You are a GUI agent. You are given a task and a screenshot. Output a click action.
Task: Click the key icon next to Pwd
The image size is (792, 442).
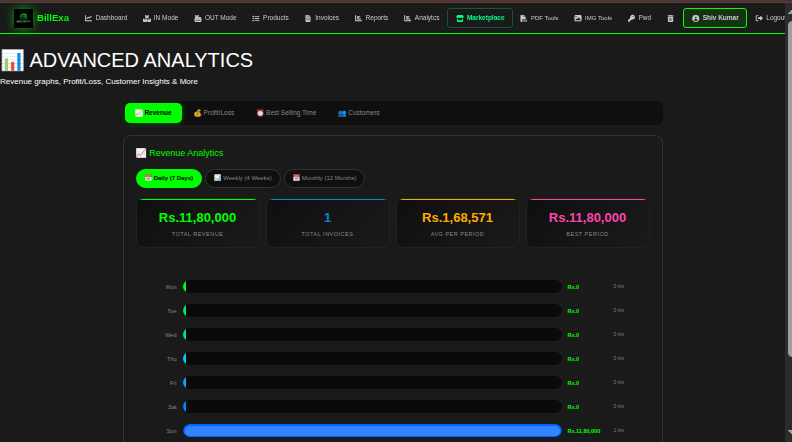coord(631,18)
